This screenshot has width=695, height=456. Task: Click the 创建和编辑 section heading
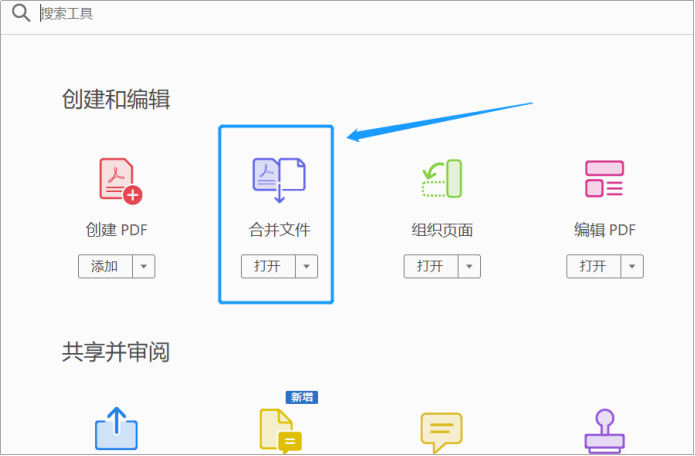pyautogui.click(x=116, y=99)
